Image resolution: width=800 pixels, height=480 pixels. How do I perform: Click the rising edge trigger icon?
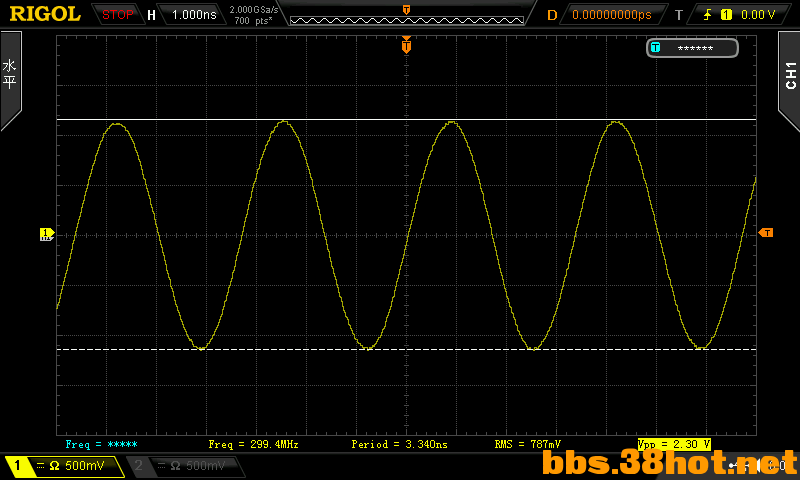coord(708,15)
